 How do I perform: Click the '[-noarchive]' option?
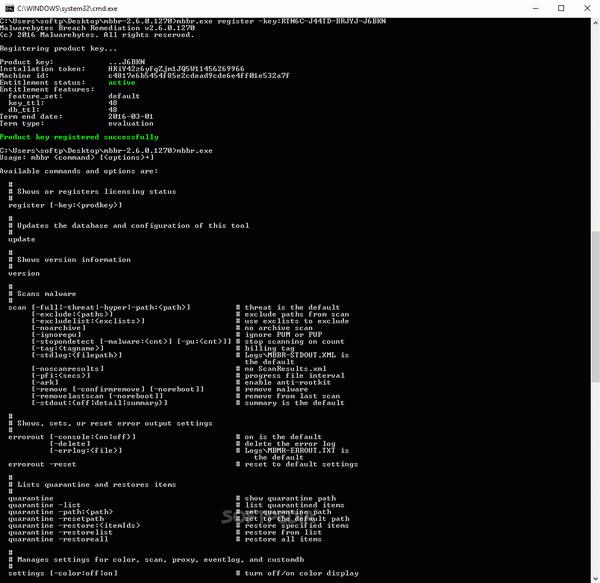pyautogui.click(x=59, y=328)
